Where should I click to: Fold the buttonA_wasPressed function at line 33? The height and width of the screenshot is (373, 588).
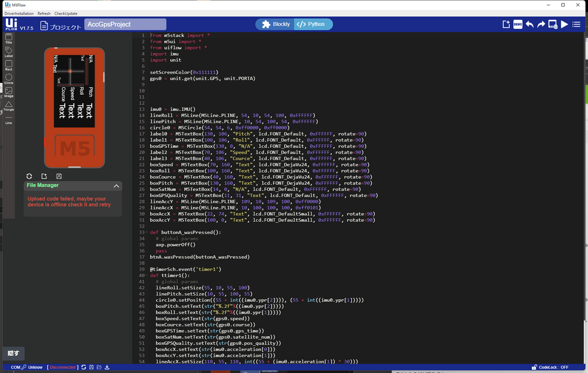(147, 233)
